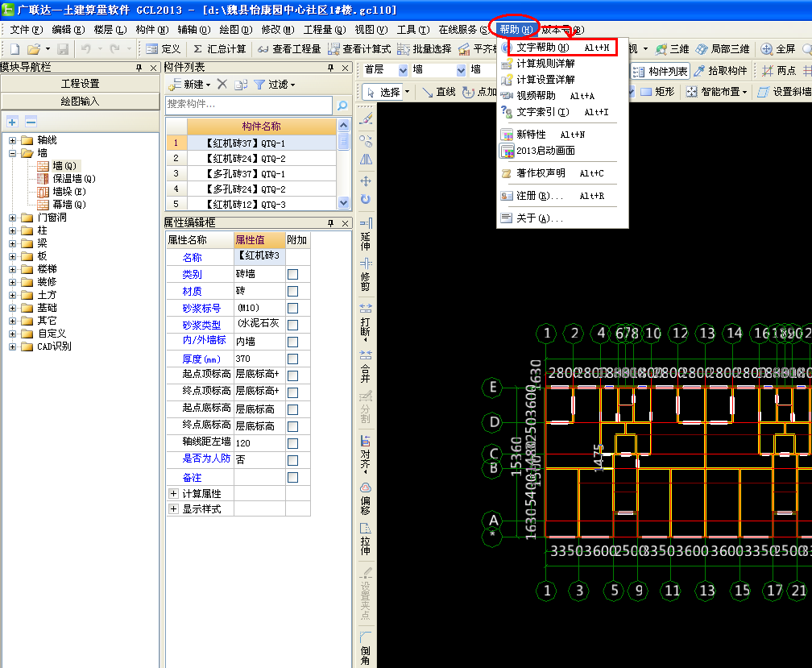Open 查看计算式 from the toolbar
Viewport: 812px width, 668px height.
359,49
